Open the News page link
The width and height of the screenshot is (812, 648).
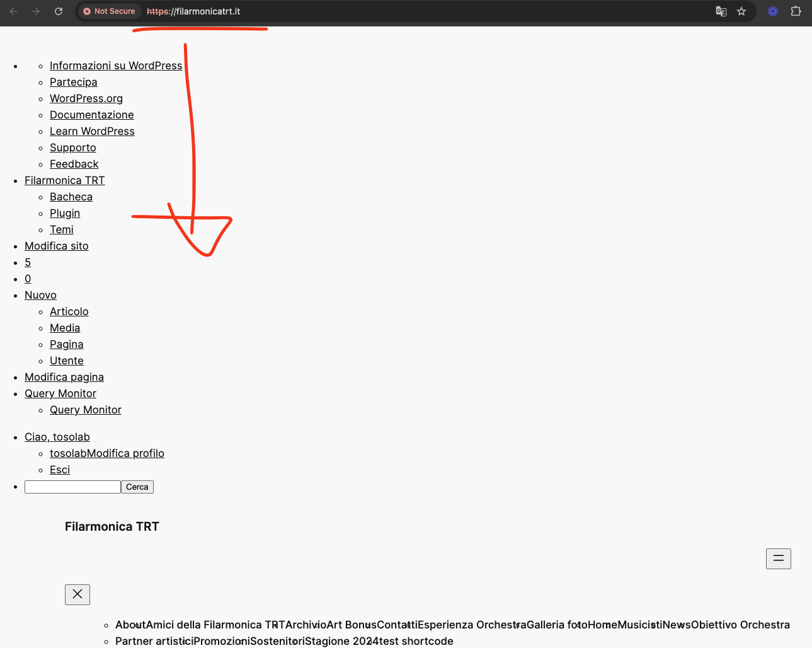point(677,625)
